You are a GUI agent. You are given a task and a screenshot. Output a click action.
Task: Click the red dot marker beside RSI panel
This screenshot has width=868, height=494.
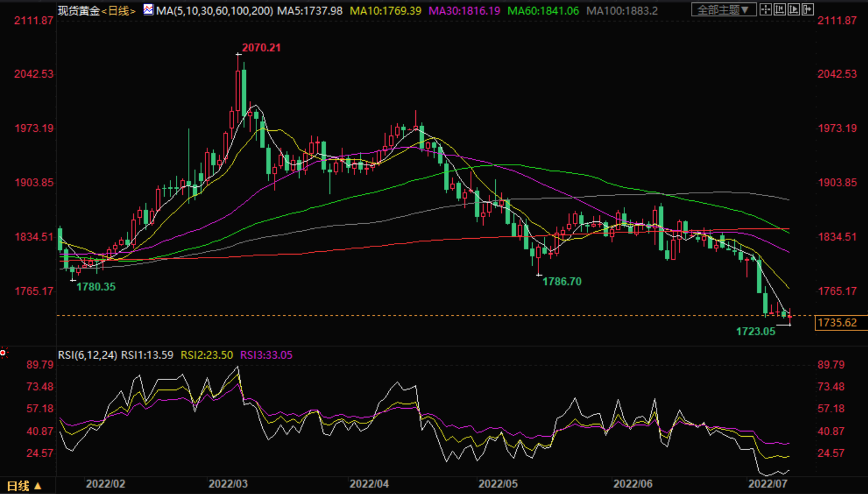(x=3, y=353)
